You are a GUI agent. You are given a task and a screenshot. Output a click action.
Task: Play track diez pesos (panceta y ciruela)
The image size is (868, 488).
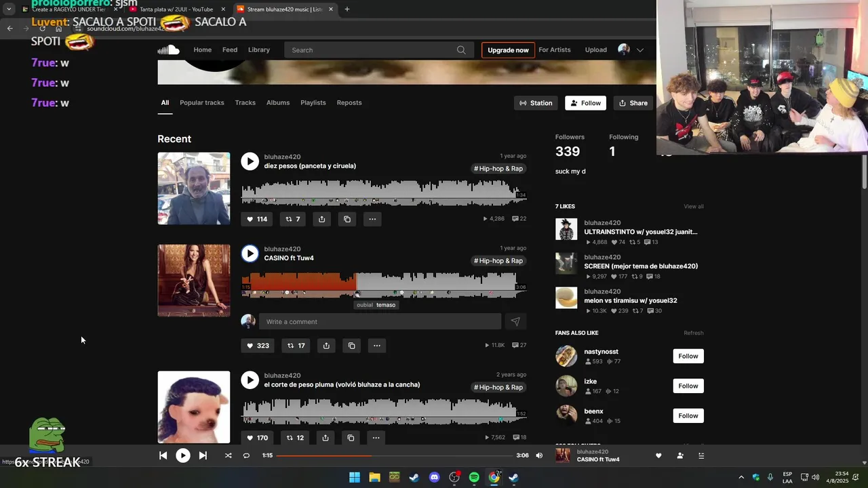pos(250,161)
